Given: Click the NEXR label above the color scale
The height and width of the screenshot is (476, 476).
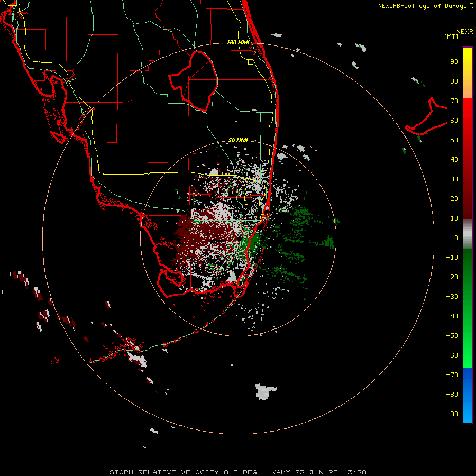Looking at the screenshot, I should tap(464, 32).
